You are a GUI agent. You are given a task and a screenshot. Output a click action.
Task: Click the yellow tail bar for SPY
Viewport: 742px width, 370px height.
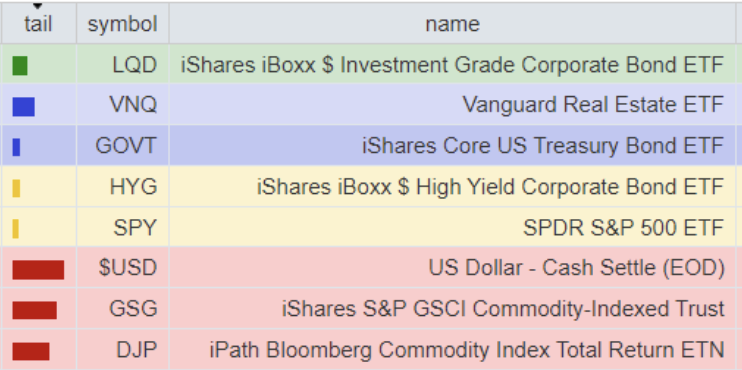point(16,229)
